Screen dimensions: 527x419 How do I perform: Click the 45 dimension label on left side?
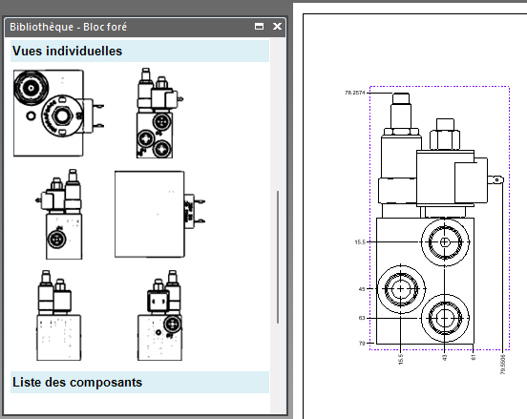point(362,289)
